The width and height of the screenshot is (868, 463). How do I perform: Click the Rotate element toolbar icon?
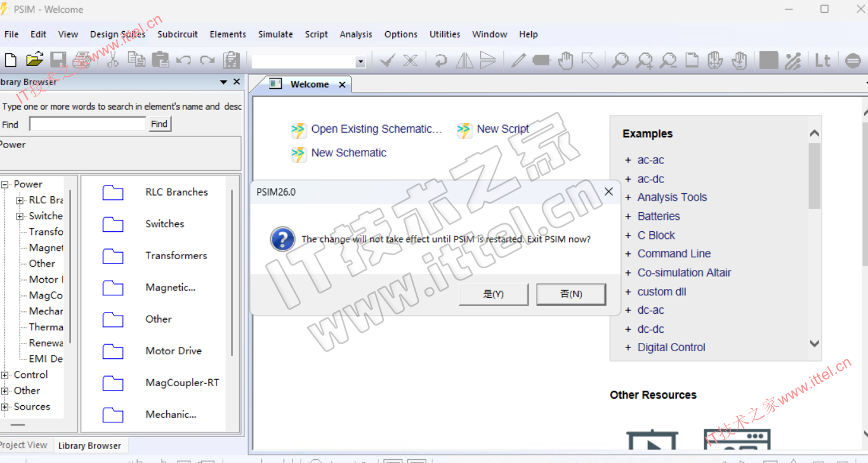point(440,61)
